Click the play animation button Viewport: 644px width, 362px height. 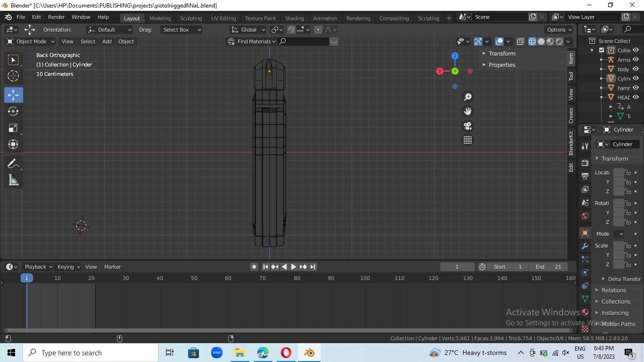tap(293, 267)
